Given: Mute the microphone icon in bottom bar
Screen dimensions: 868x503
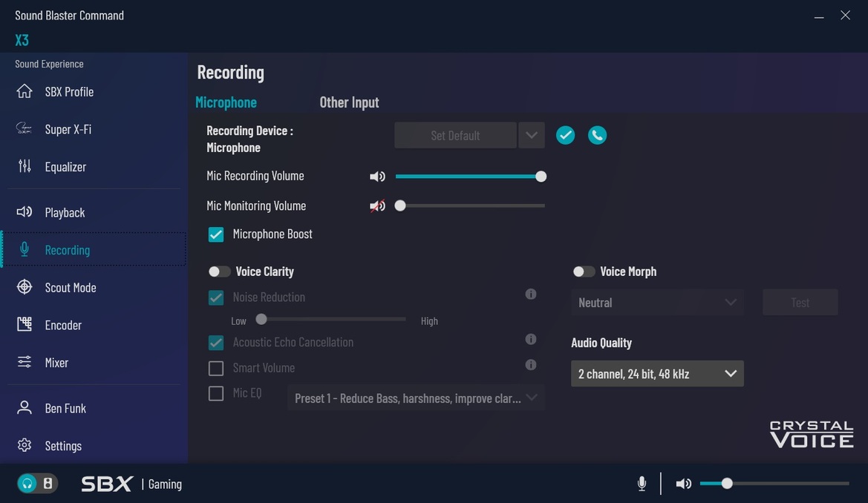Looking at the screenshot, I should point(642,484).
